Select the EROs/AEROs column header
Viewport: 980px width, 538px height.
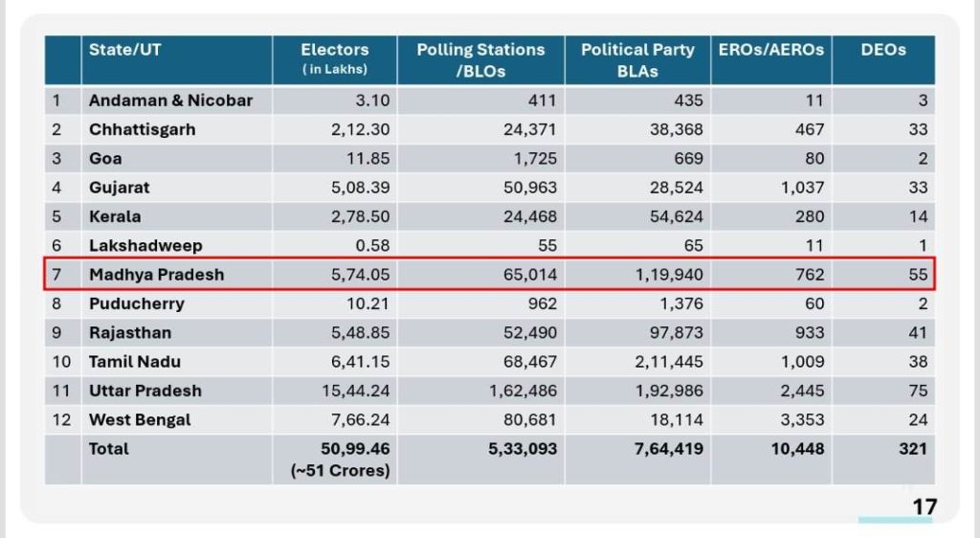[770, 50]
